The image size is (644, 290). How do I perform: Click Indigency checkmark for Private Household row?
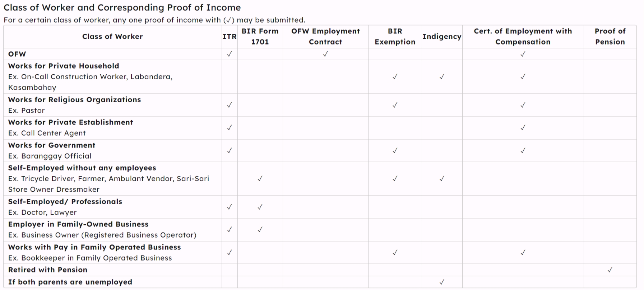tap(442, 77)
